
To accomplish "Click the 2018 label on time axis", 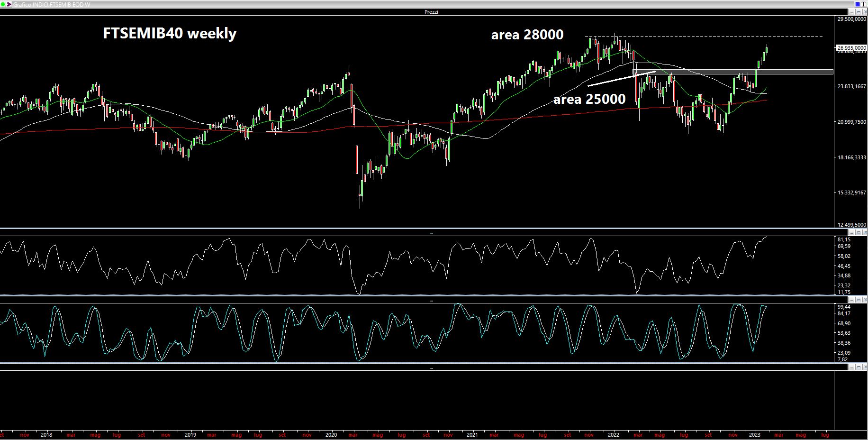I will 46,434.
